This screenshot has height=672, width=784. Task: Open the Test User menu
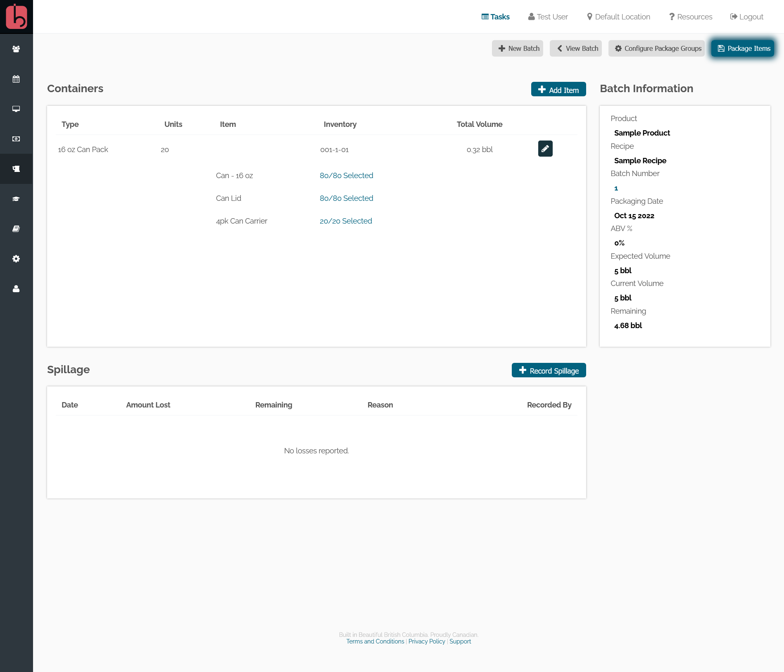point(548,17)
